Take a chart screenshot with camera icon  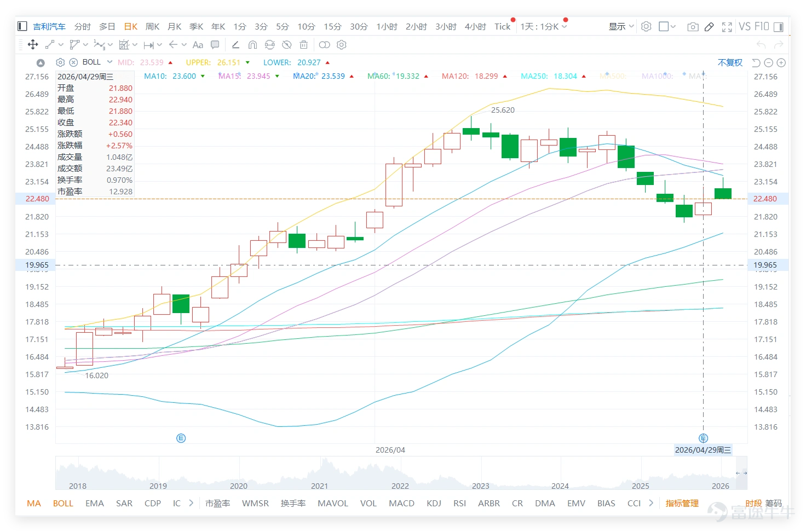point(693,26)
